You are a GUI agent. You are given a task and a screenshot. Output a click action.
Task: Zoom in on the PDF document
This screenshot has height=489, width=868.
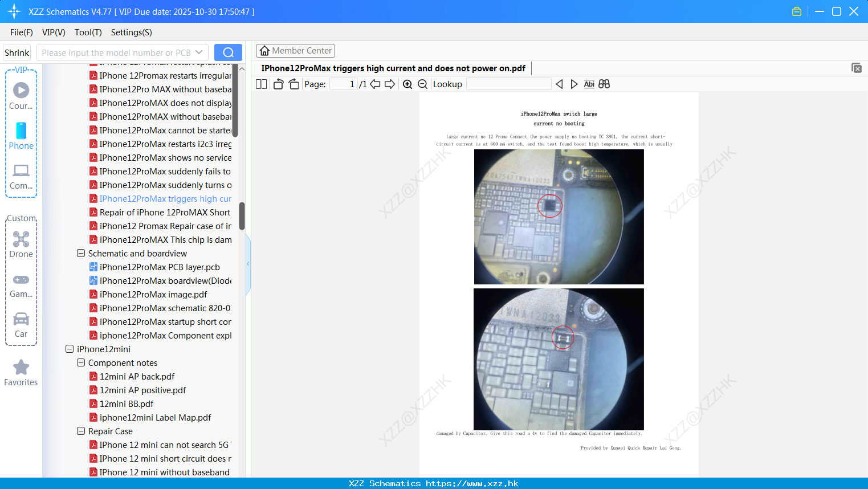pos(407,84)
